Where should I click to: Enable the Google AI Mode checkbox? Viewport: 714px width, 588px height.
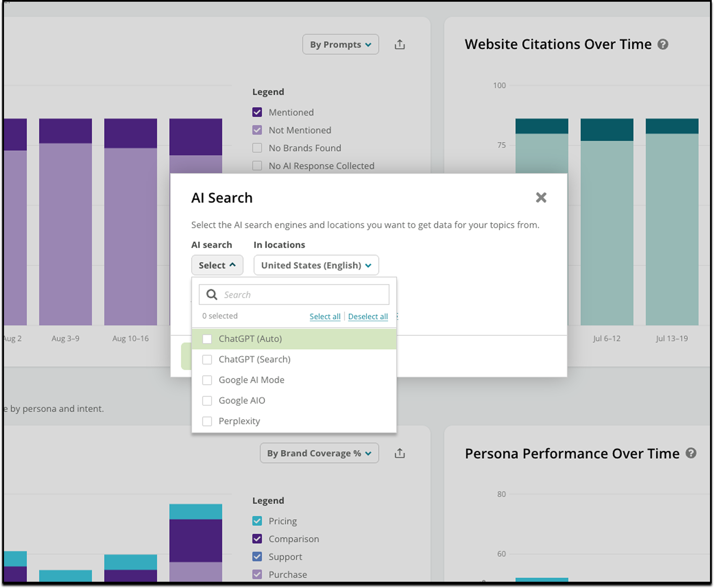click(x=207, y=380)
